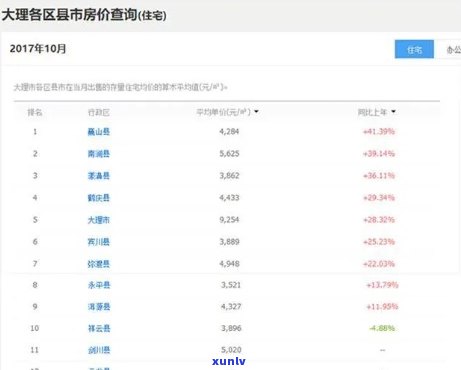Sort by 同比上年 dropdown arrow
Screen dimensions: 461x370
(393, 112)
